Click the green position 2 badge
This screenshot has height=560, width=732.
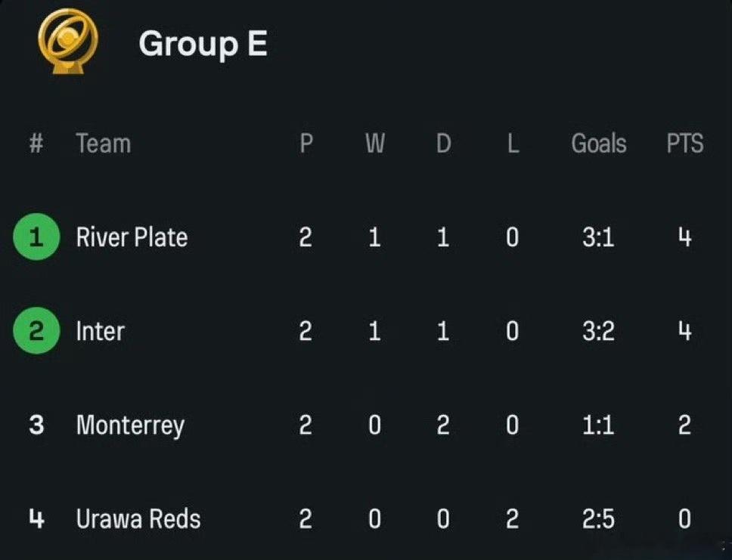click(36, 331)
